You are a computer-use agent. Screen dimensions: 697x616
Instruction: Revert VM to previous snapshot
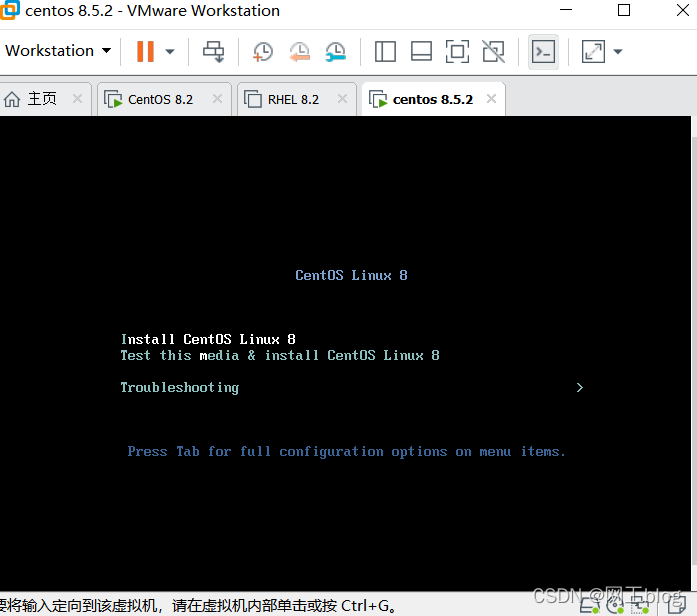pos(300,52)
